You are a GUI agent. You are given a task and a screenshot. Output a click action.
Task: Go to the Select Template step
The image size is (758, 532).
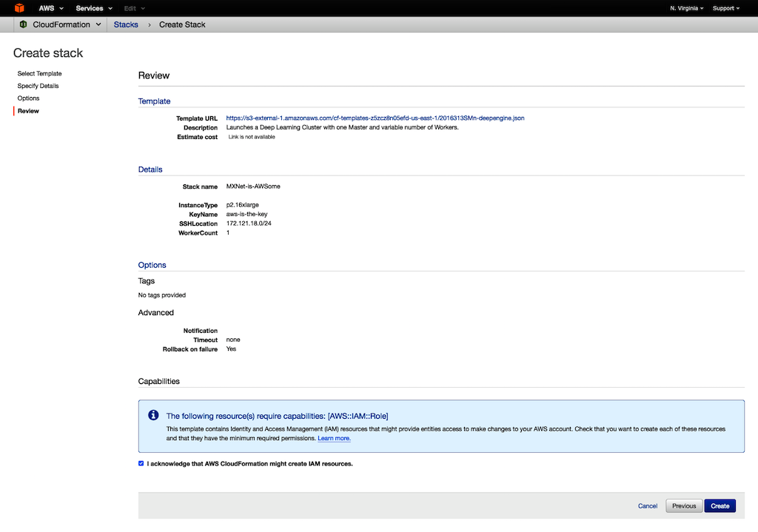40,73
